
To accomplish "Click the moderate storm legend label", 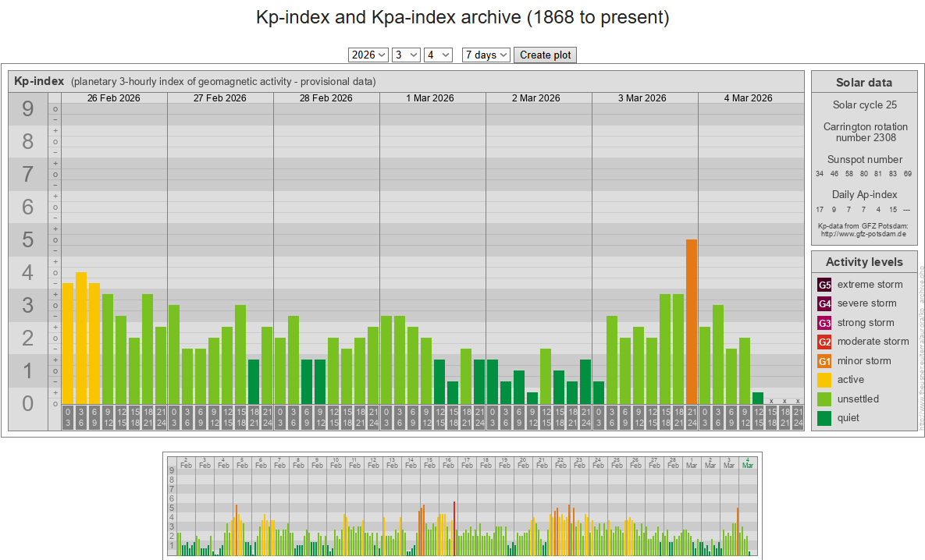I will (x=873, y=342).
